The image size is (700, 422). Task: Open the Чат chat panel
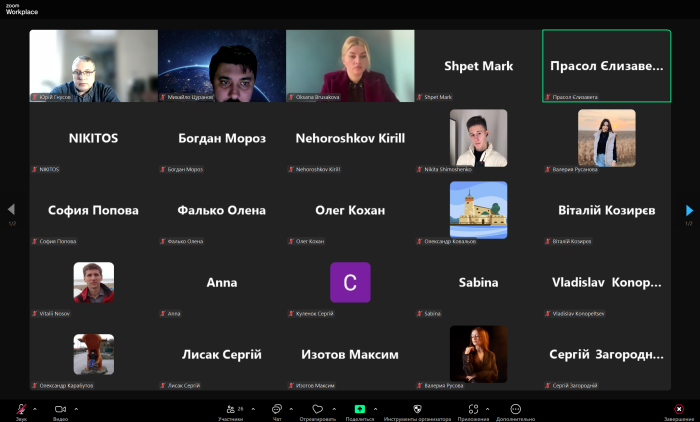coord(276,409)
